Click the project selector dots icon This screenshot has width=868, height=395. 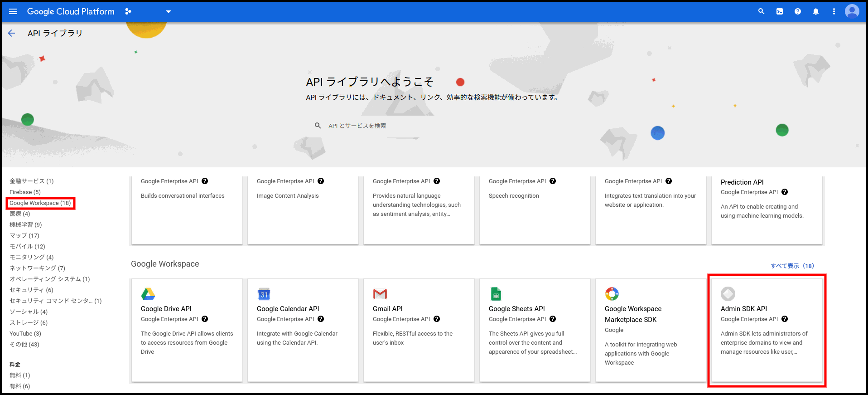128,11
